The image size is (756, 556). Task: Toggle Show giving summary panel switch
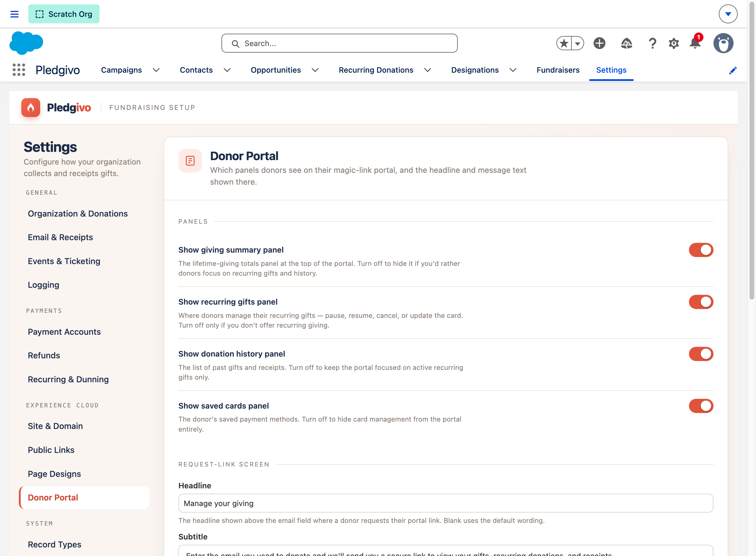click(x=701, y=250)
